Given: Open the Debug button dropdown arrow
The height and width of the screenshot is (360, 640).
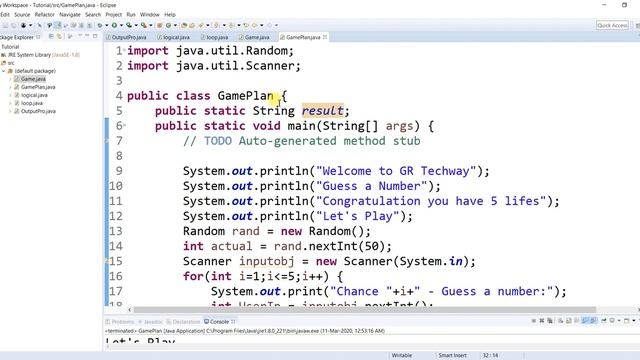Looking at the screenshot, I should point(107,25).
